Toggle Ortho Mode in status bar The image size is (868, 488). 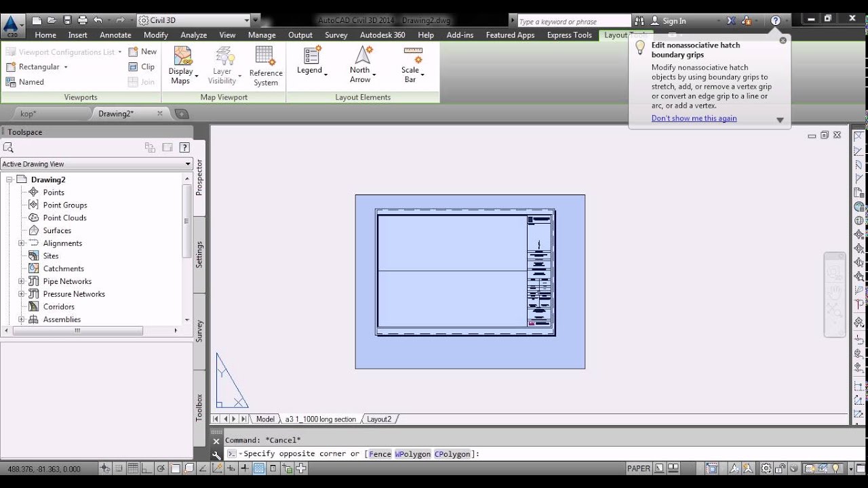[x=147, y=468]
